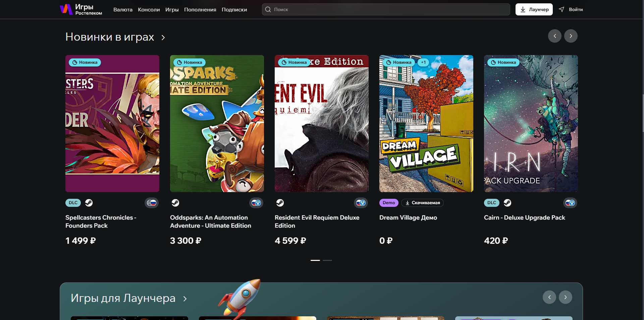The width and height of the screenshot is (644, 320).
Task: Click the Игры Ростелеком logo
Action: point(81,9)
